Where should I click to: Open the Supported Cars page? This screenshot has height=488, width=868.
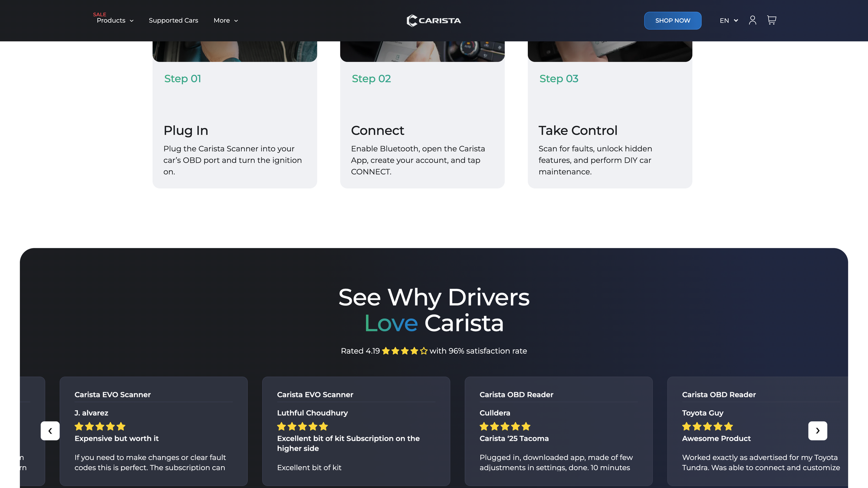[173, 20]
